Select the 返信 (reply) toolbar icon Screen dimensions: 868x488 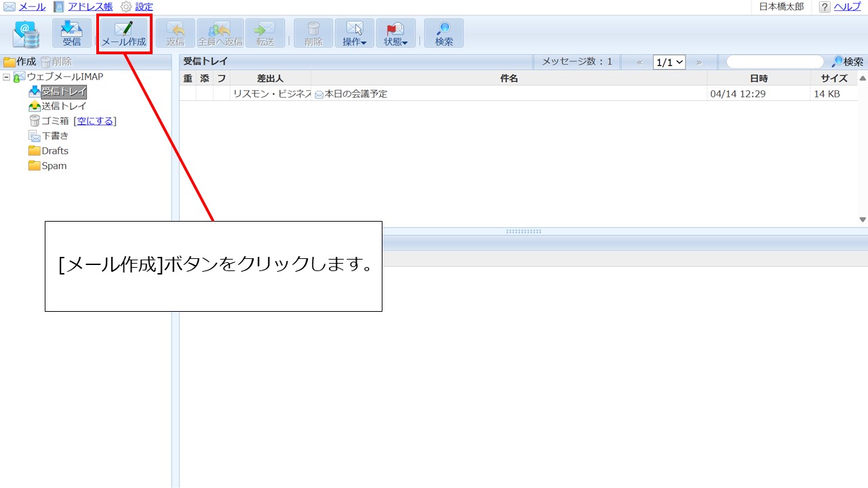(x=176, y=33)
